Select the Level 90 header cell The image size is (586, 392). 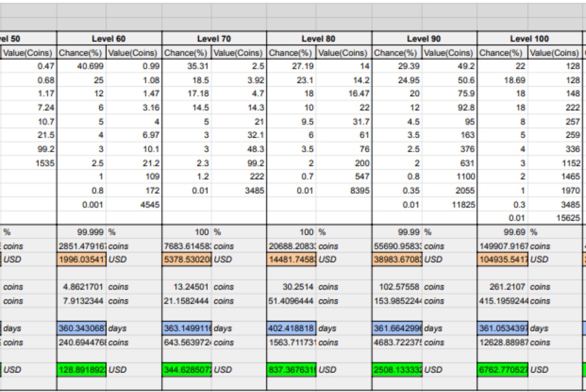point(424,39)
